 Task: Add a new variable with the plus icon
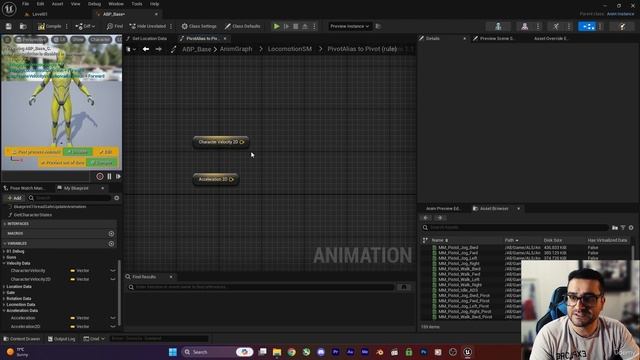(111, 243)
